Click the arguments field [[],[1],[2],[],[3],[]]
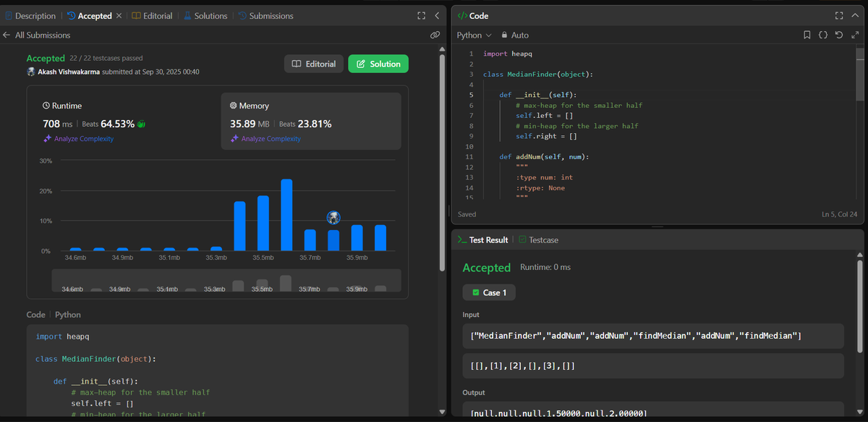 click(653, 366)
